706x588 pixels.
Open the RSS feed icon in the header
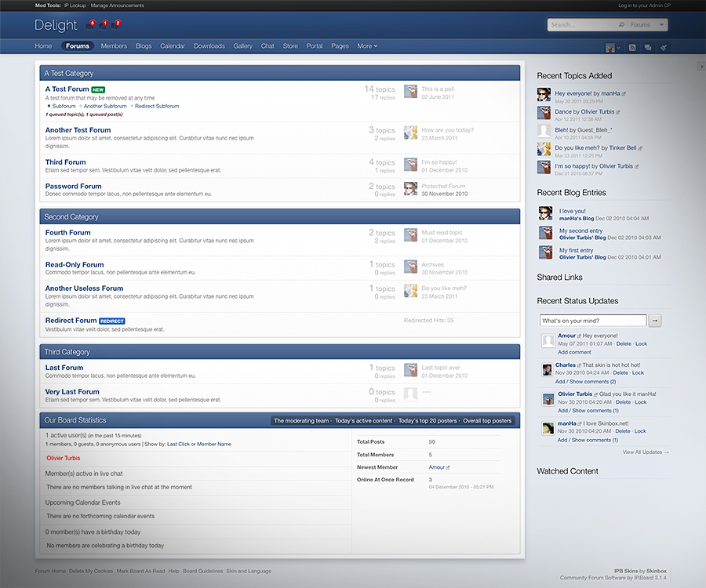point(633,47)
